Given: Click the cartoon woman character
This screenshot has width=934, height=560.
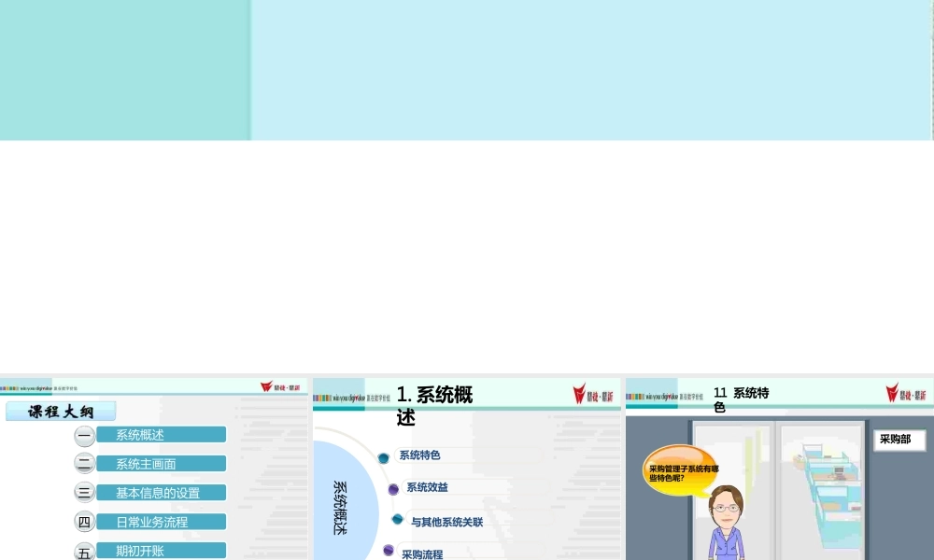Looking at the screenshot, I should (x=726, y=523).
